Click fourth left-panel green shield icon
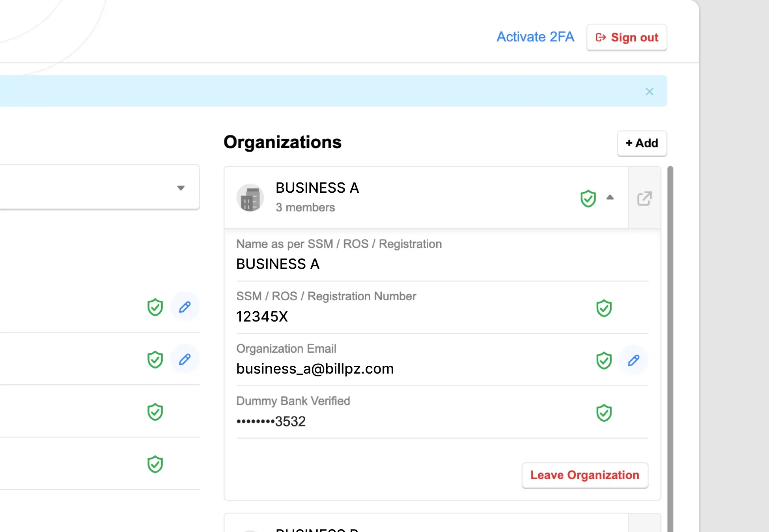The image size is (769, 532). coord(155,464)
